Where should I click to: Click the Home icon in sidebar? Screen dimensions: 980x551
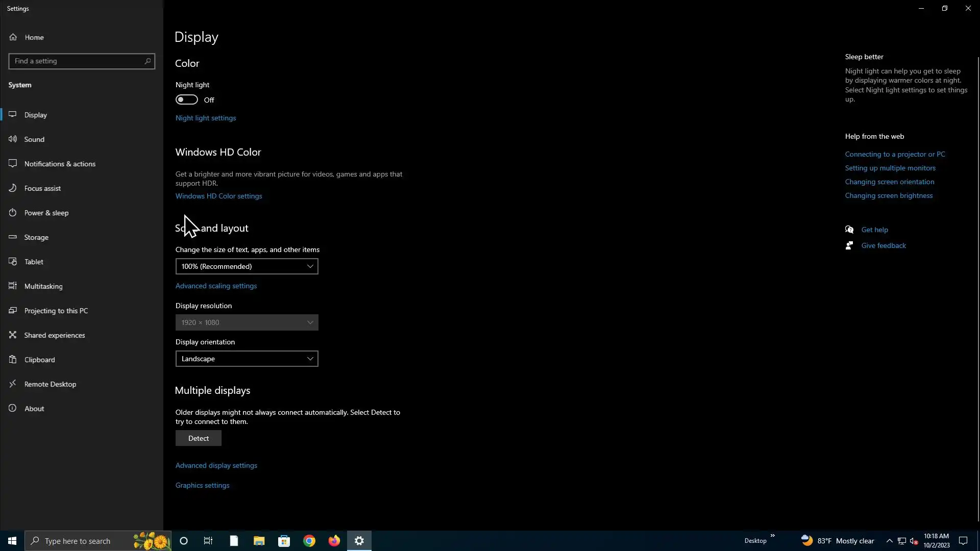point(13,37)
